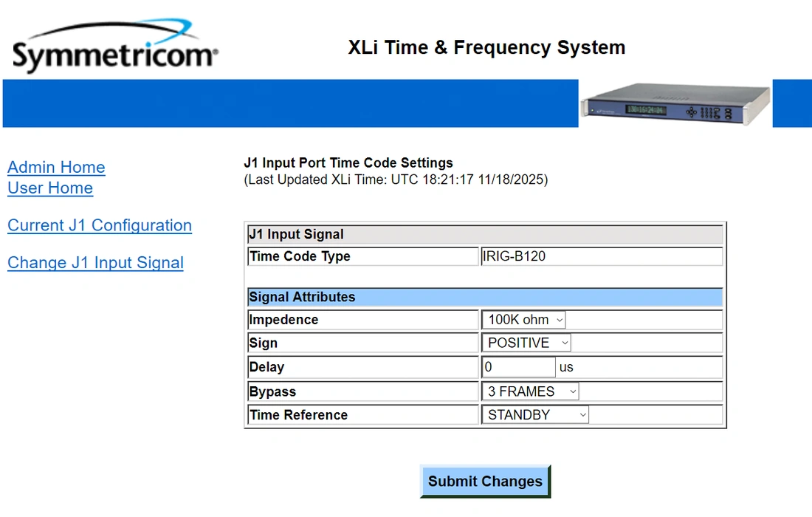Viewport: 812px width, 517px height.
Task: Click the J1 Input Port Time Code Settings heading
Action: point(348,162)
